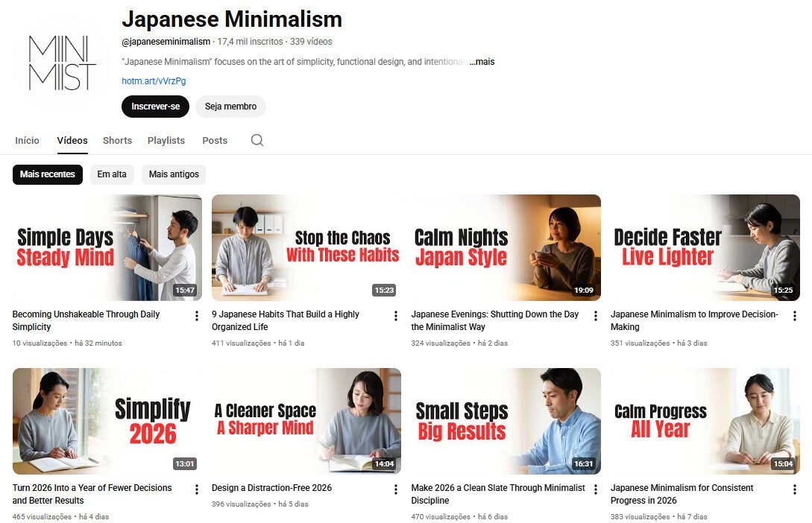Open the three-dot menu on 'Turn 2026 Into a Year of Fewer Decisions'
Viewport: 812px width, 523px height.
(195, 489)
